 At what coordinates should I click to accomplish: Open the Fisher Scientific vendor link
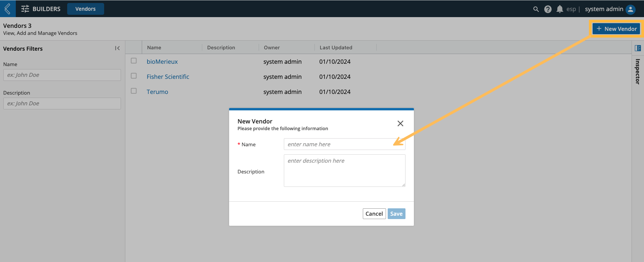click(168, 77)
